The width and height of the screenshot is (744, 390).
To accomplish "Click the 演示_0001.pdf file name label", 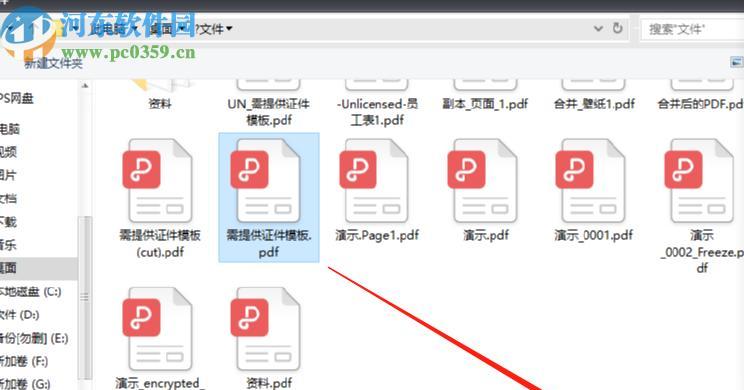I will (594, 235).
